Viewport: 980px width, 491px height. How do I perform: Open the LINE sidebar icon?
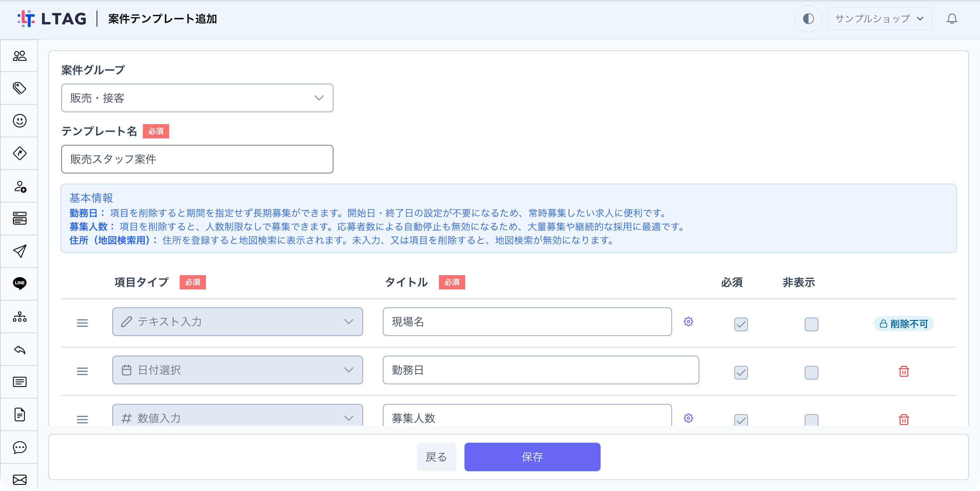click(19, 284)
